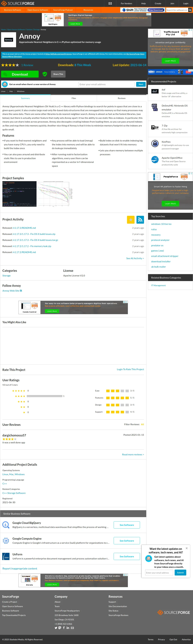Click Login To Rate This Project
193x644 pixels.
click(x=130, y=369)
